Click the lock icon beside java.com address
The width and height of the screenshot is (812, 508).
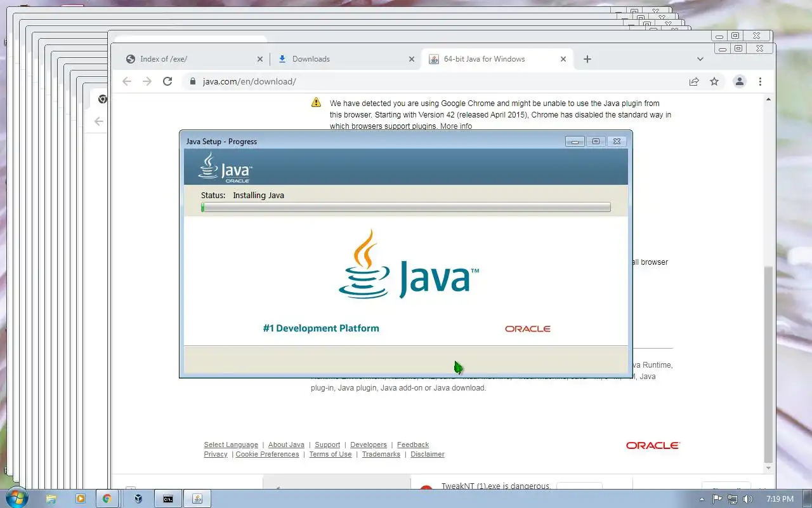192,81
